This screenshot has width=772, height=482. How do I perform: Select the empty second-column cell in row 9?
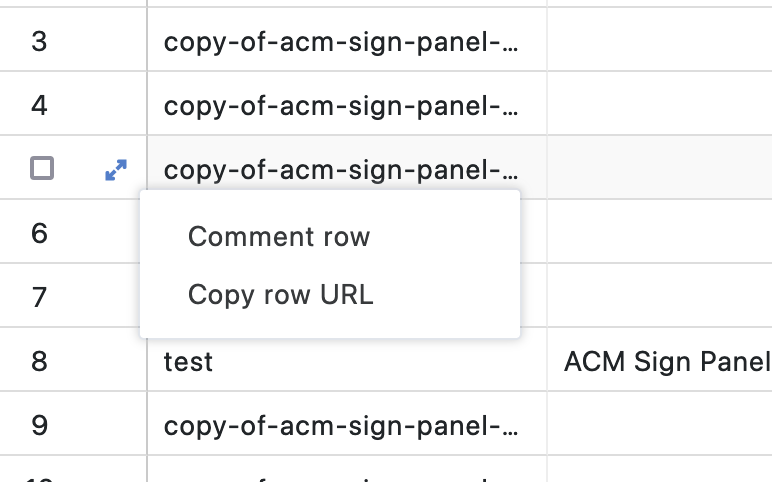click(659, 425)
